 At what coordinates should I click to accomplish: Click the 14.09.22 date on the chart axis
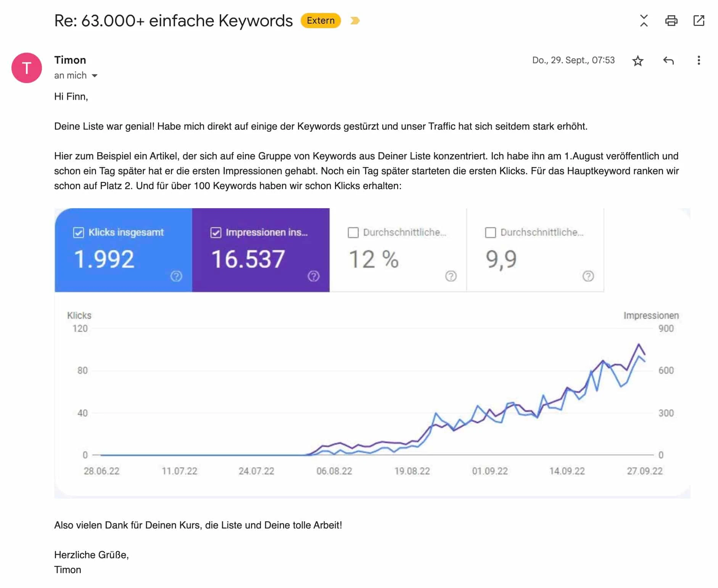point(567,471)
